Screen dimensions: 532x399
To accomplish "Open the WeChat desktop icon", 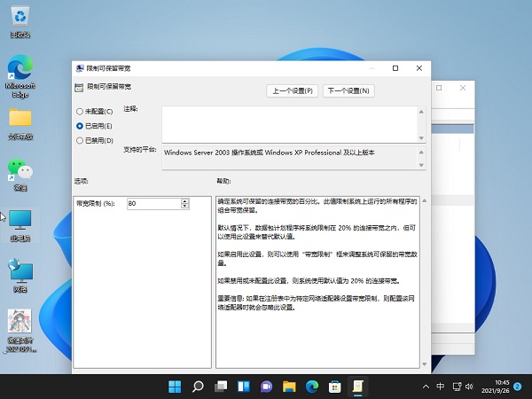I will (20, 168).
